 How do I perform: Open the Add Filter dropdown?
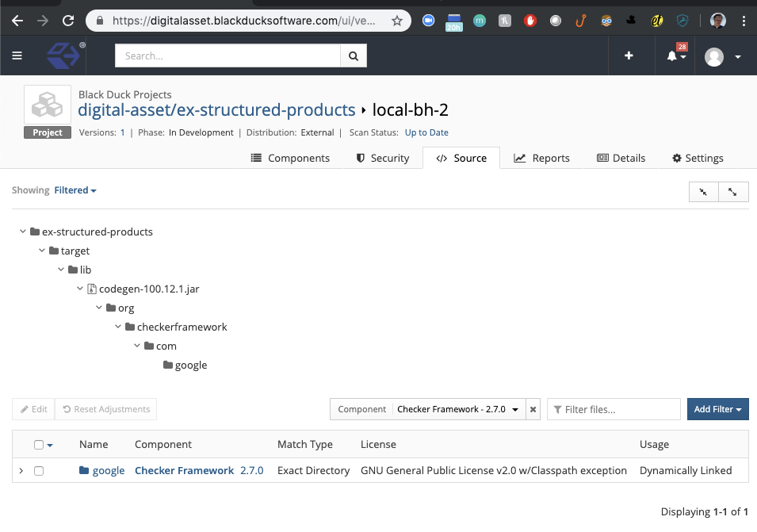(717, 409)
